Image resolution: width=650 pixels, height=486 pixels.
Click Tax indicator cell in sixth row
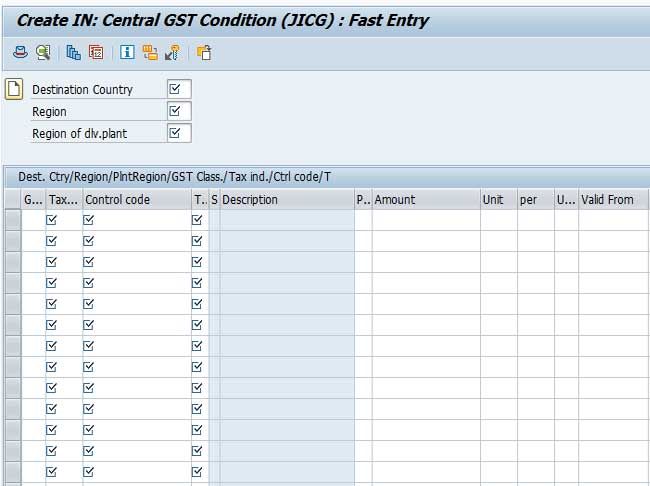64,325
